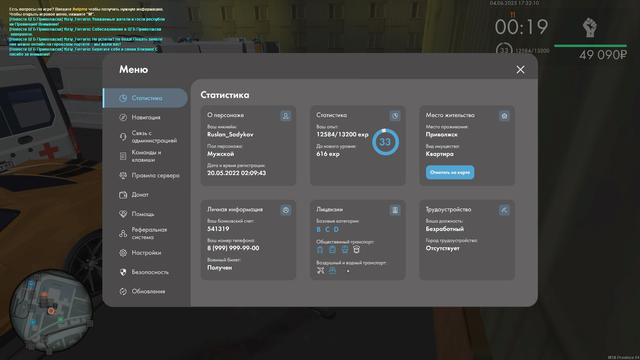Click the pickaxe icon on the Трудоустройство card
This screenshot has width=640, height=360.
coord(504,210)
